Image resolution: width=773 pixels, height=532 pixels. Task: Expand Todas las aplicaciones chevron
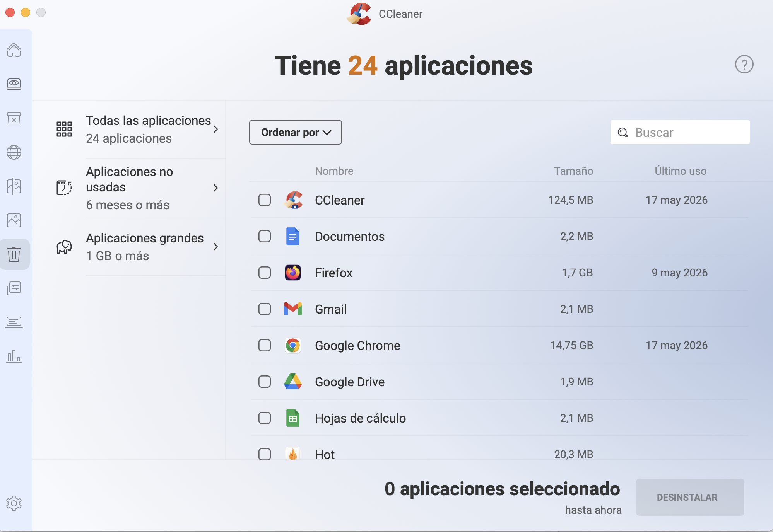(216, 129)
